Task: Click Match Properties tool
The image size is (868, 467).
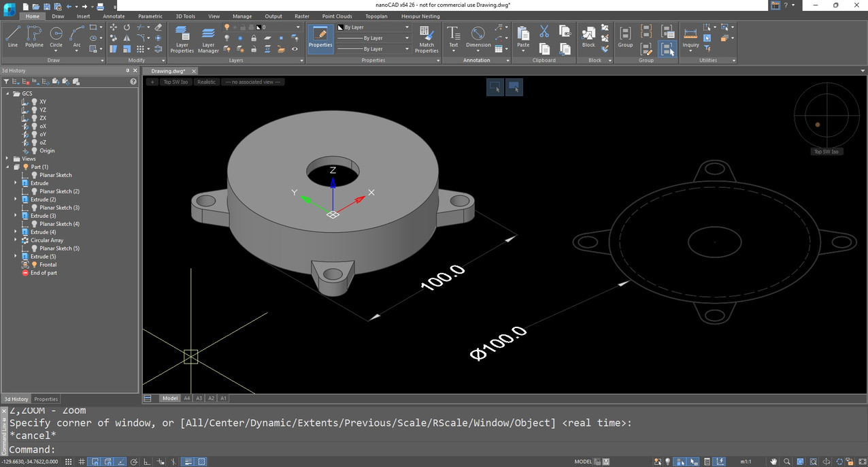Action: tap(427, 39)
